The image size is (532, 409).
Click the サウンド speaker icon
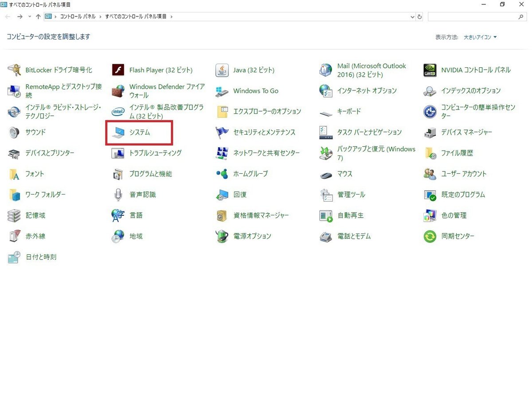tap(14, 132)
